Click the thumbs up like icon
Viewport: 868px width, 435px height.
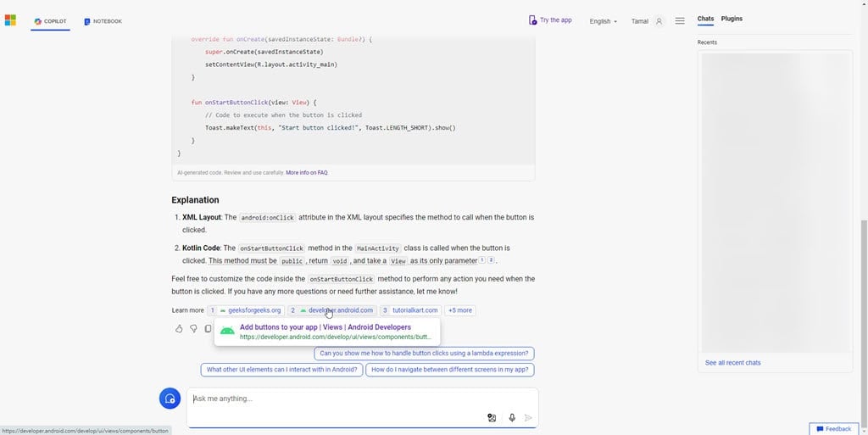coord(179,329)
